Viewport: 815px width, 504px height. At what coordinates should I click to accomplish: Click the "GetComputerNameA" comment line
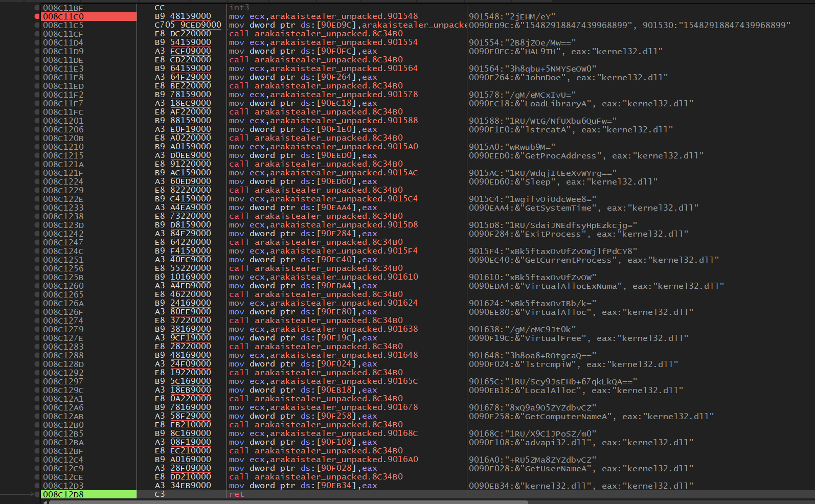pyautogui.click(x=591, y=416)
